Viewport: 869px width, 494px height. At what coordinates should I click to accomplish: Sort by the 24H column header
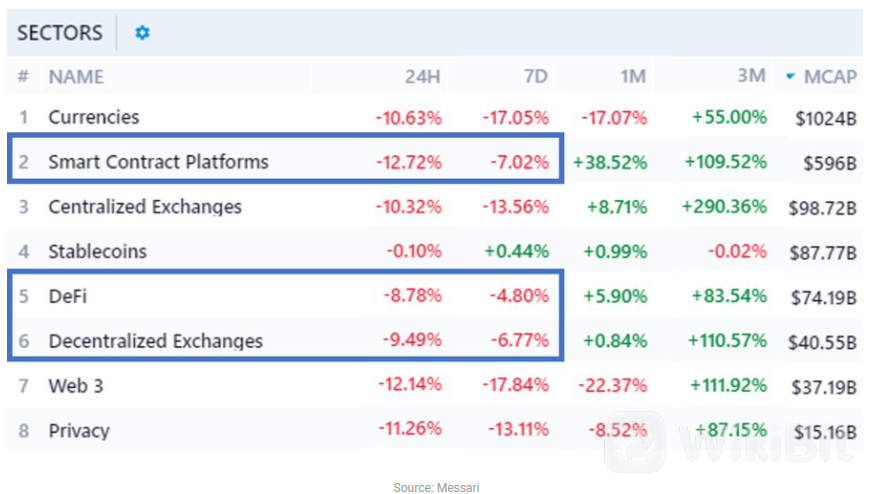pyautogui.click(x=424, y=76)
